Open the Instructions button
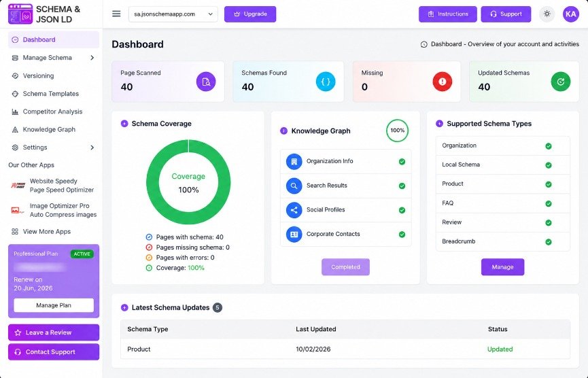The height and width of the screenshot is (378, 588). pyautogui.click(x=448, y=14)
